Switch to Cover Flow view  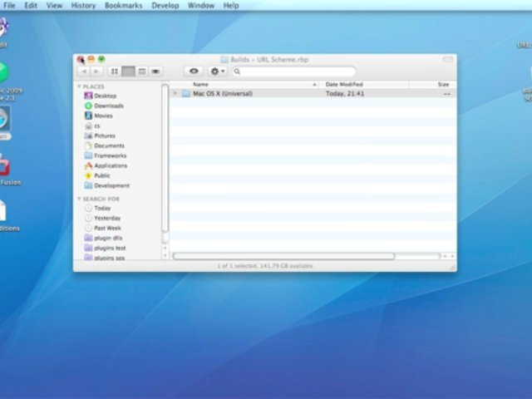[156, 71]
